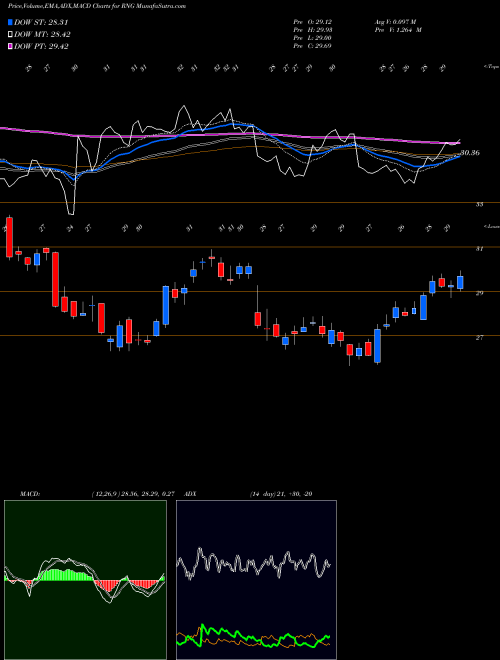Open the green MACD histogram panel

tap(85, 580)
